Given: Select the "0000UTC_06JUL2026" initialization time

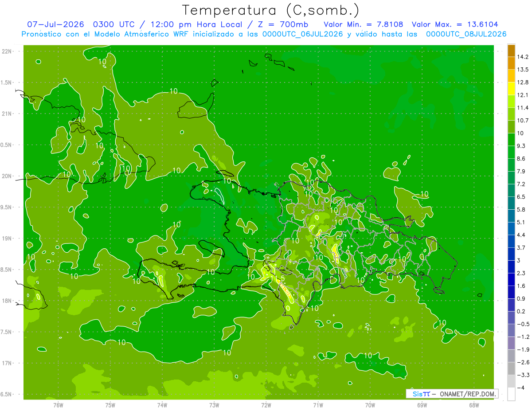Looking at the screenshot, I should point(303,34).
